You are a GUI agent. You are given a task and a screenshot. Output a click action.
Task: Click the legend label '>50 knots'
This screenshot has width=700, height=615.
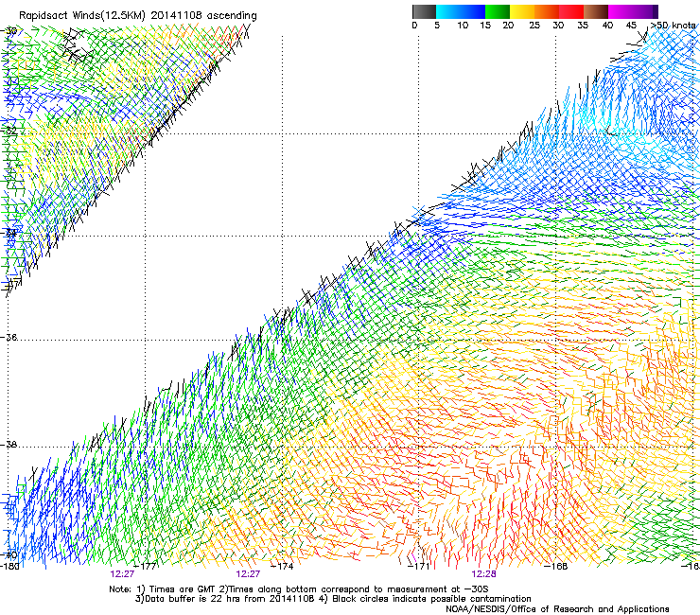point(673,26)
